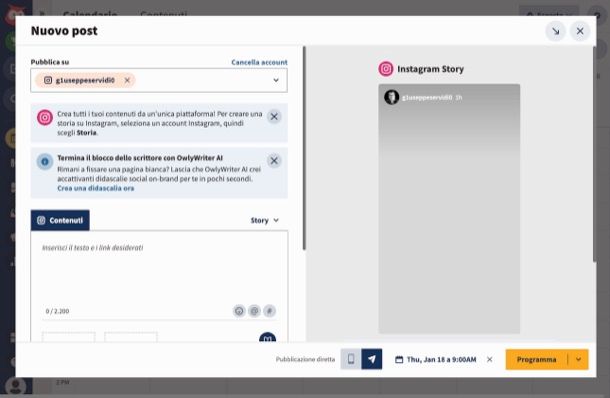Add hashtag using the # icon

click(269, 311)
